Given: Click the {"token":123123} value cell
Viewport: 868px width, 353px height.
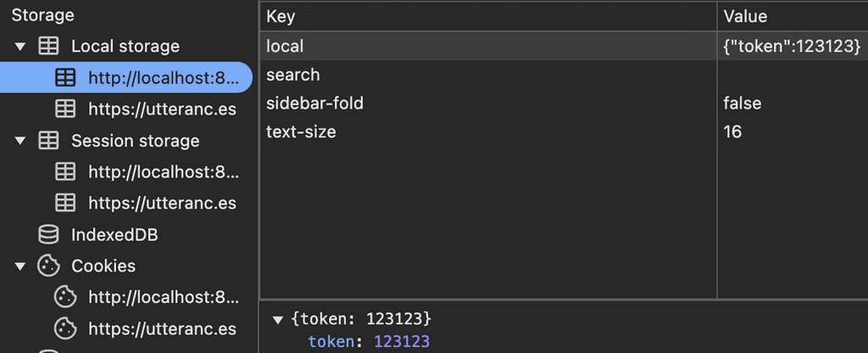Looking at the screenshot, I should point(793,46).
